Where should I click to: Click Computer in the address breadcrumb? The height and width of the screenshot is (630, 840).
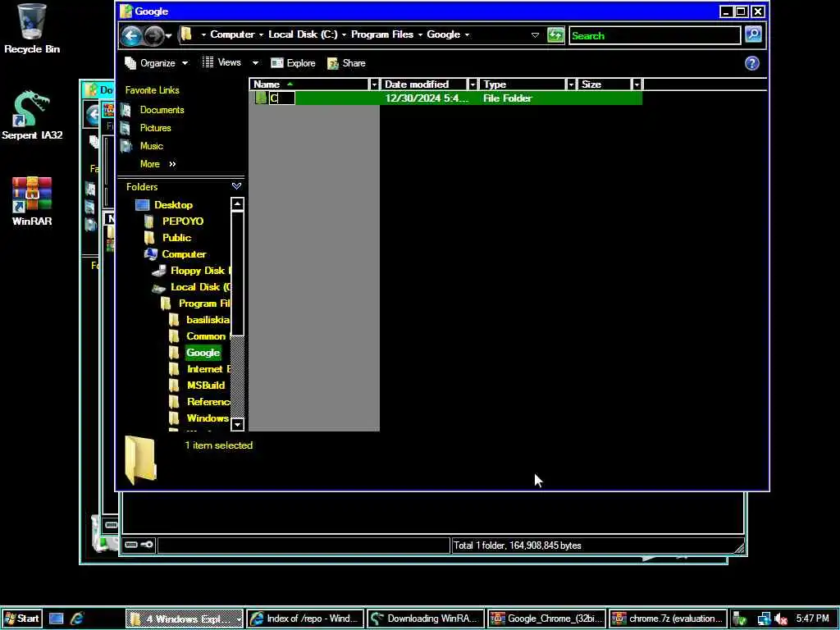232,34
